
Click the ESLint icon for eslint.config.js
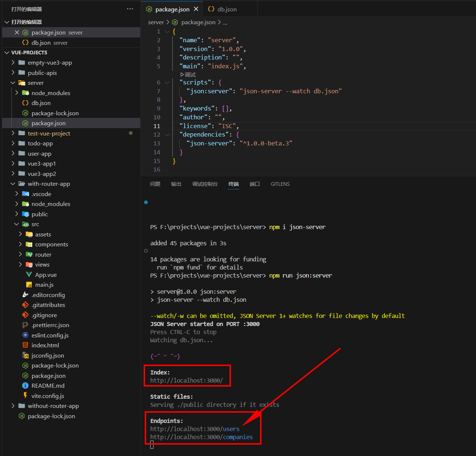tap(25, 335)
